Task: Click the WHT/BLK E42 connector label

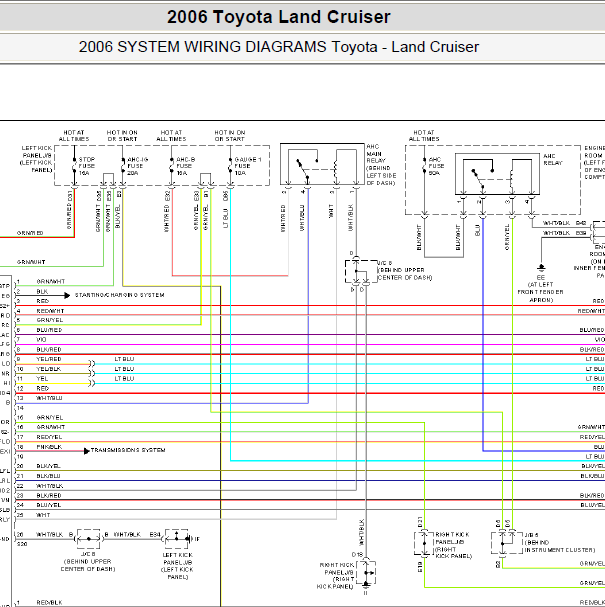Action: pyautogui.click(x=564, y=223)
